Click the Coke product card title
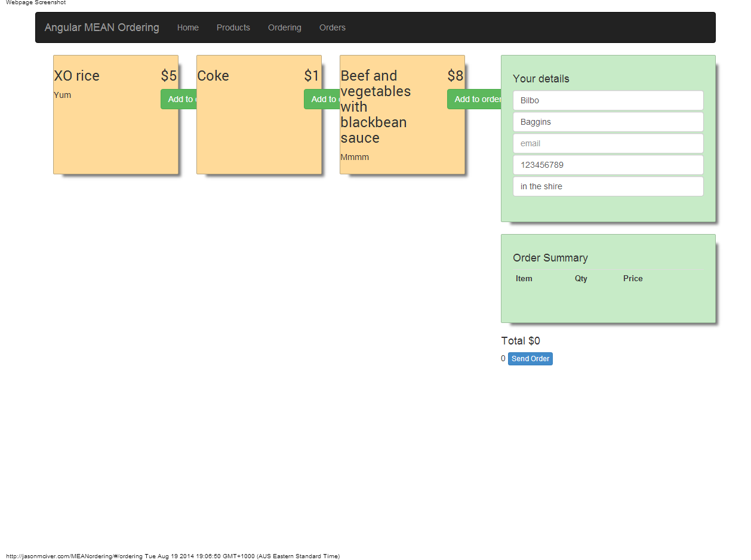751x560 pixels. (213, 76)
